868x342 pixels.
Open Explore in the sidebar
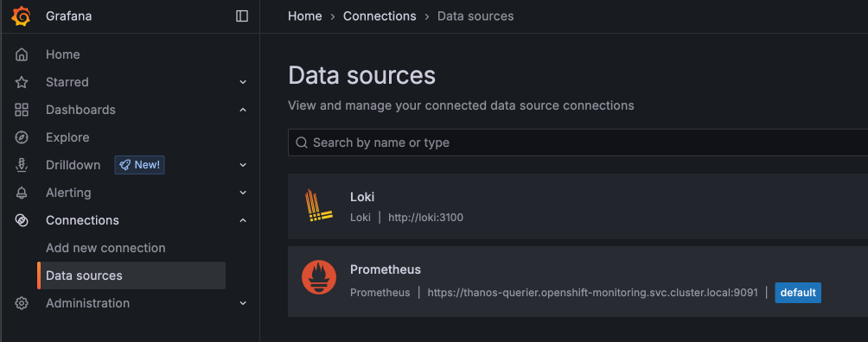[x=67, y=137]
